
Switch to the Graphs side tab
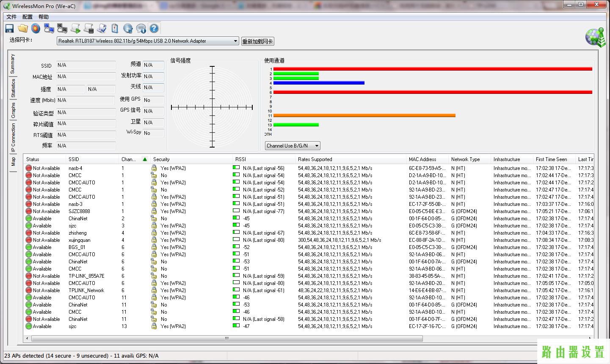[x=13, y=111]
